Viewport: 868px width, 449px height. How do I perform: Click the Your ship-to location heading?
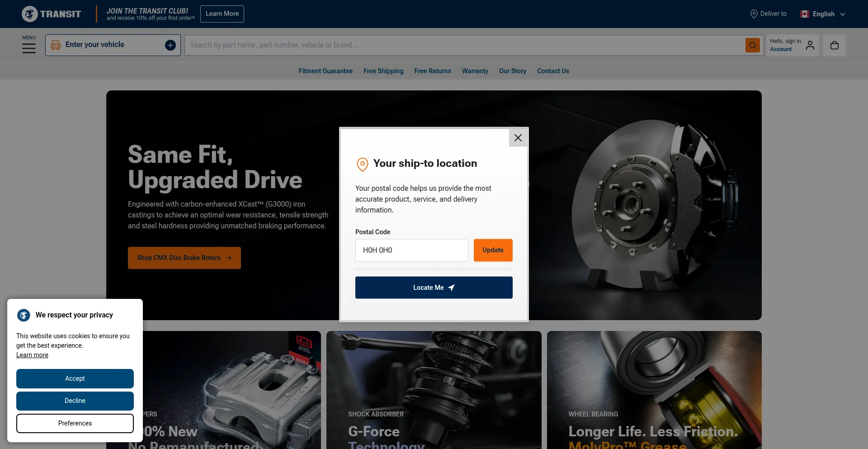pos(425,163)
